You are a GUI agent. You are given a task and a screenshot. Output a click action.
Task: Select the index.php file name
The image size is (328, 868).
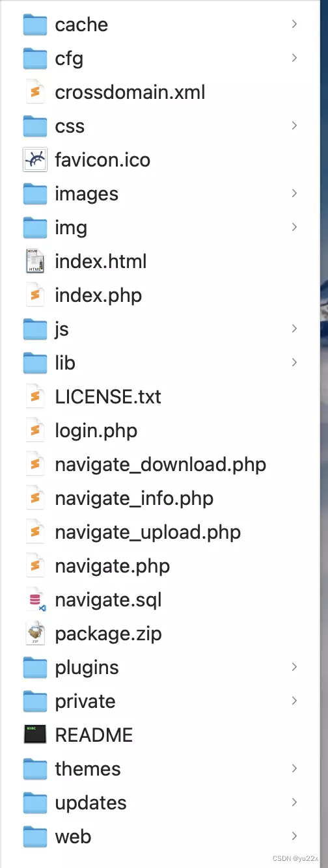(x=98, y=295)
